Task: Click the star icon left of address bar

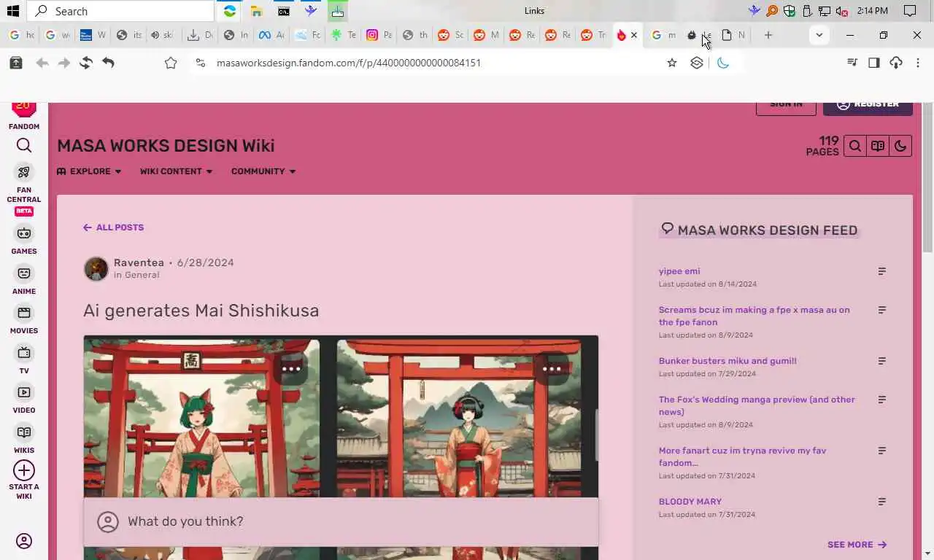Action: coord(171,63)
